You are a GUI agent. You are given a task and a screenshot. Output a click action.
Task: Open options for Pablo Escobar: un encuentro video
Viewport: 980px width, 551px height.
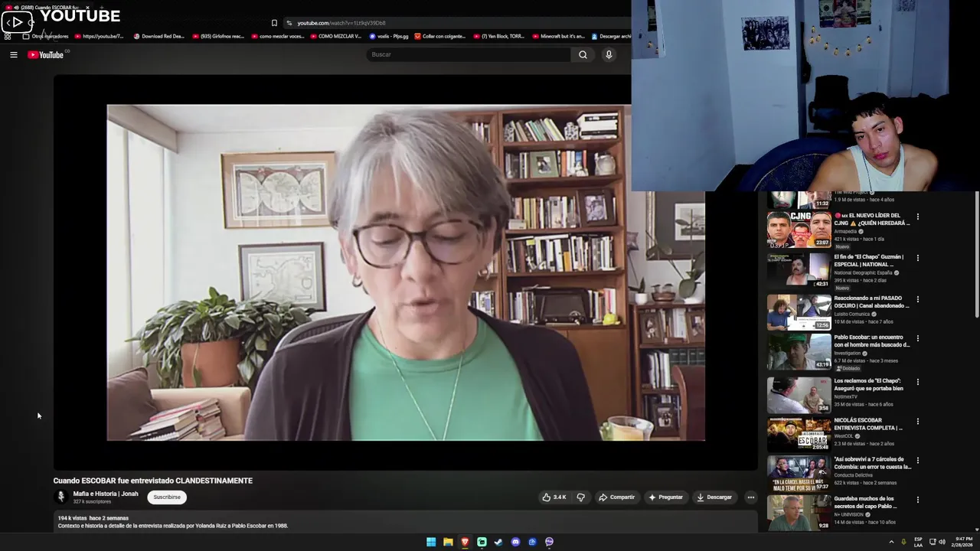[x=917, y=338]
